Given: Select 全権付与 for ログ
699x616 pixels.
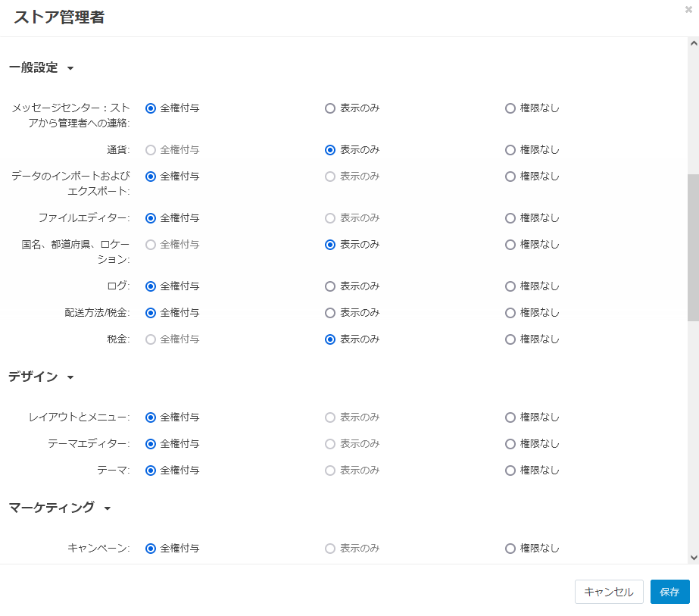Looking at the screenshot, I should pyautogui.click(x=151, y=286).
